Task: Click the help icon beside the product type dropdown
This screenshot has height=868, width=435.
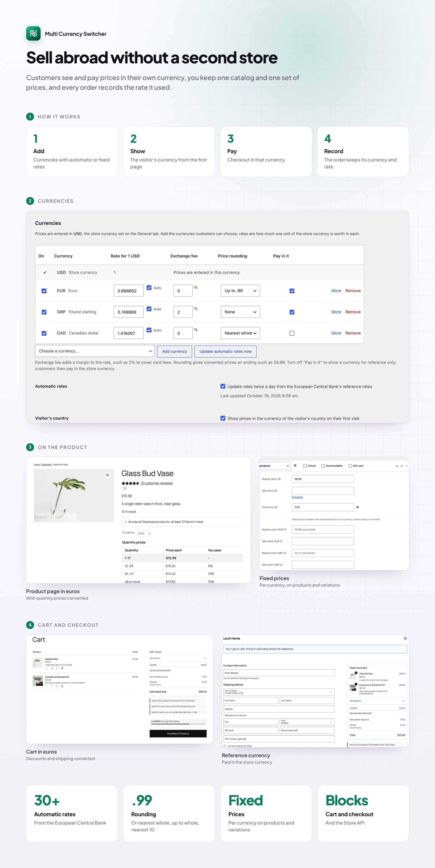Action: [x=295, y=465]
